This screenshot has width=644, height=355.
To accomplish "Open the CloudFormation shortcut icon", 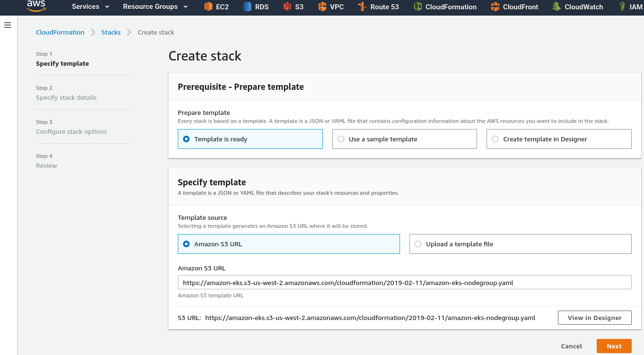I will coord(418,7).
